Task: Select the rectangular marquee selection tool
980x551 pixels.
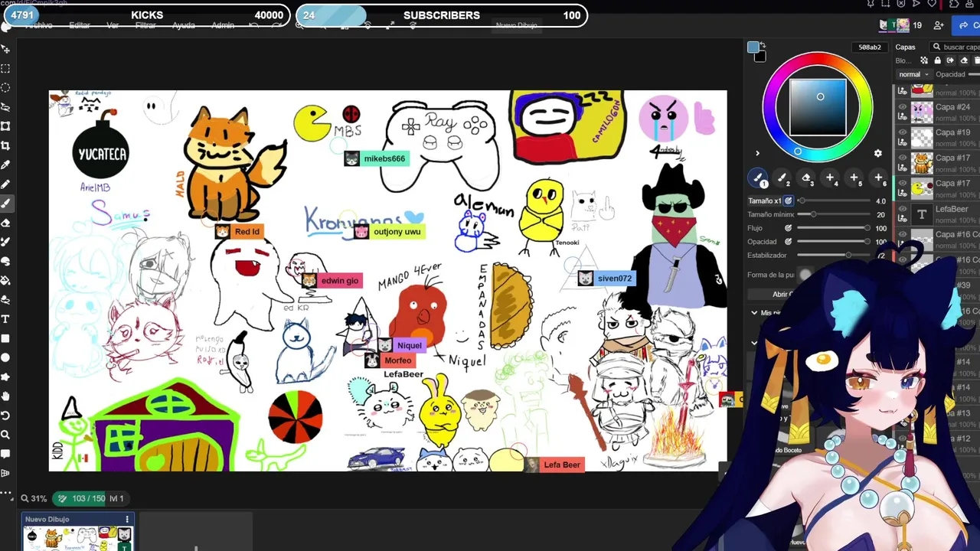Action: (5, 68)
